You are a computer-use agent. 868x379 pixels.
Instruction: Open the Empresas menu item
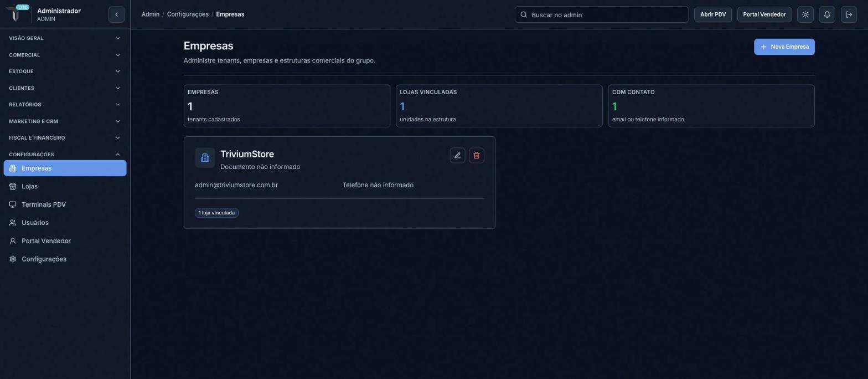(x=65, y=168)
